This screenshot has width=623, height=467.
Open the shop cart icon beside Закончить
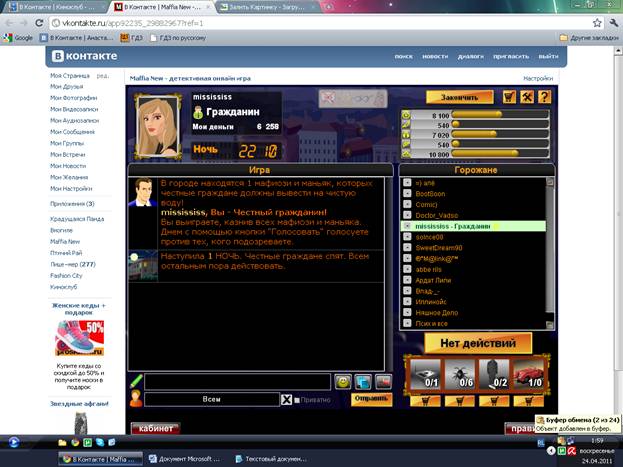tap(509, 97)
